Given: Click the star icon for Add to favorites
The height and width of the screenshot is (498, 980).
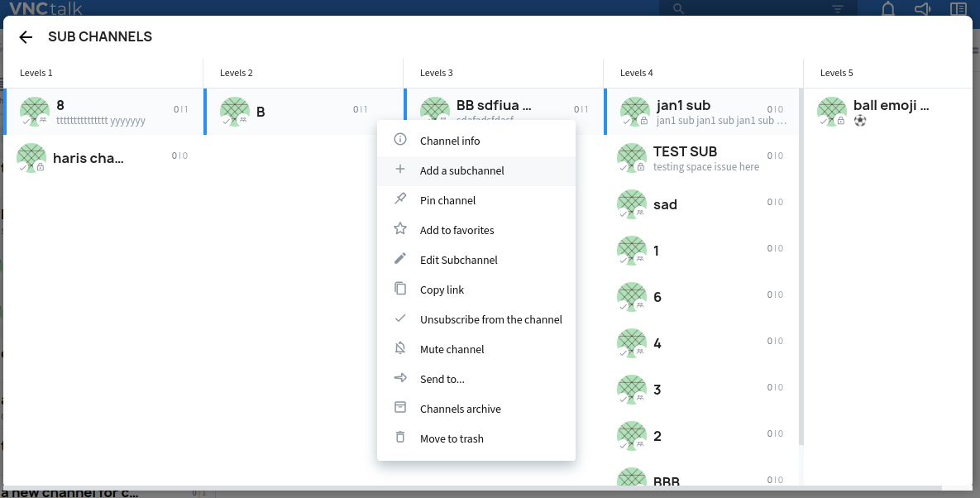Looking at the screenshot, I should click(400, 229).
